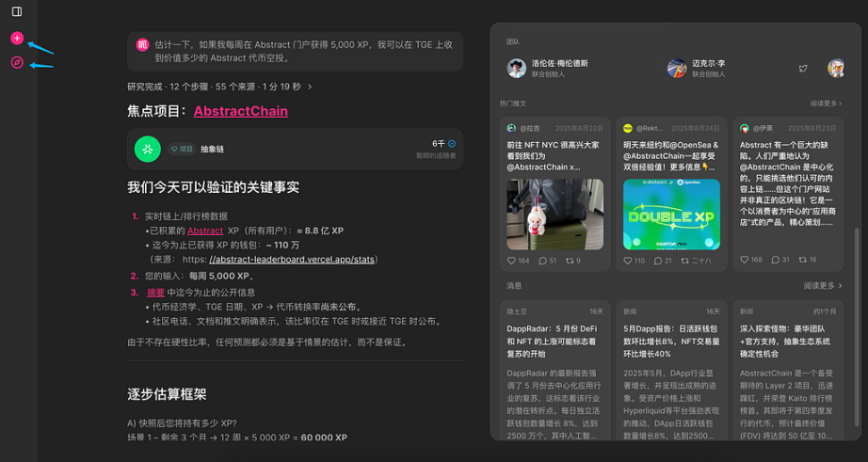
Task: Click the date 2025年6月24日 on @Rekt tweet
Action: click(696, 128)
